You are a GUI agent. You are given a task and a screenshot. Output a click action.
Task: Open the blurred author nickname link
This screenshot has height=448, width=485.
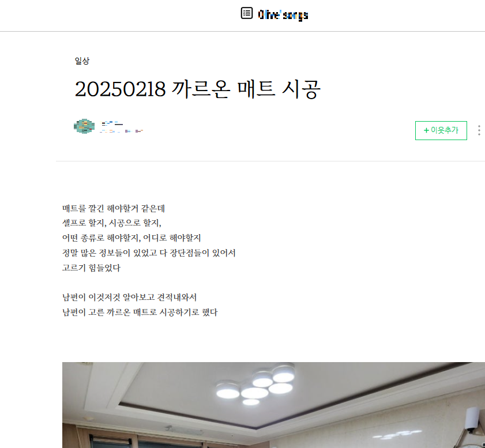(112, 123)
